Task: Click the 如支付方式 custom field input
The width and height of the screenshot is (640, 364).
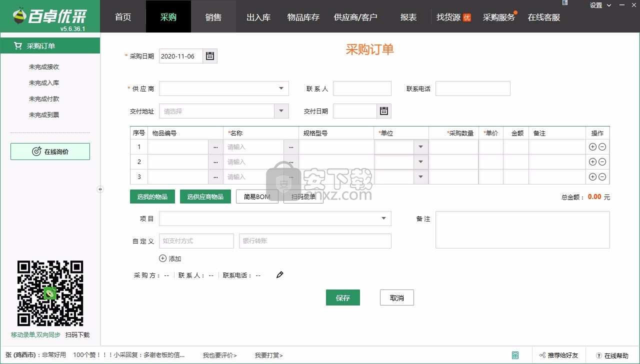Action: click(x=196, y=241)
